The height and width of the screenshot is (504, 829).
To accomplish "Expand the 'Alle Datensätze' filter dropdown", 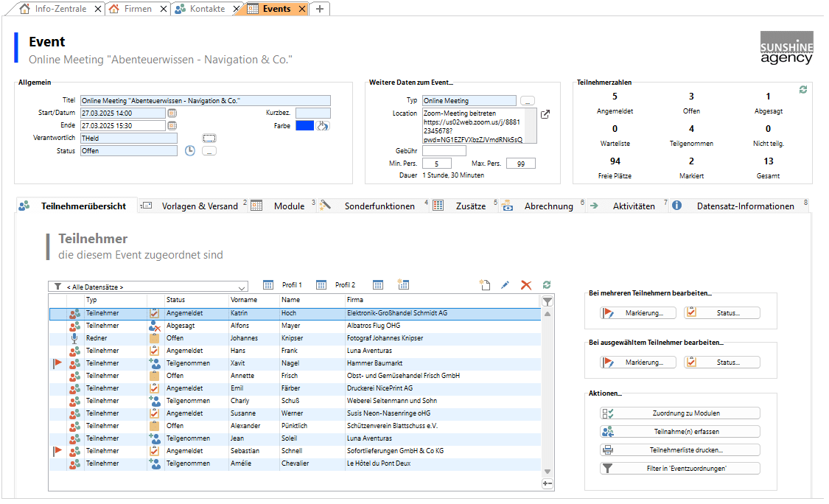I will (x=242, y=287).
